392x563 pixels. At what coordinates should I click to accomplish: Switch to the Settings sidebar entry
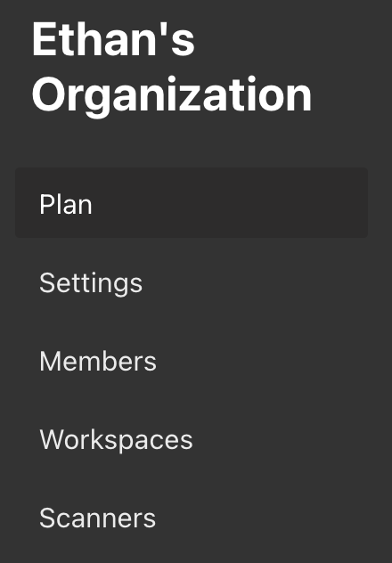(192, 283)
